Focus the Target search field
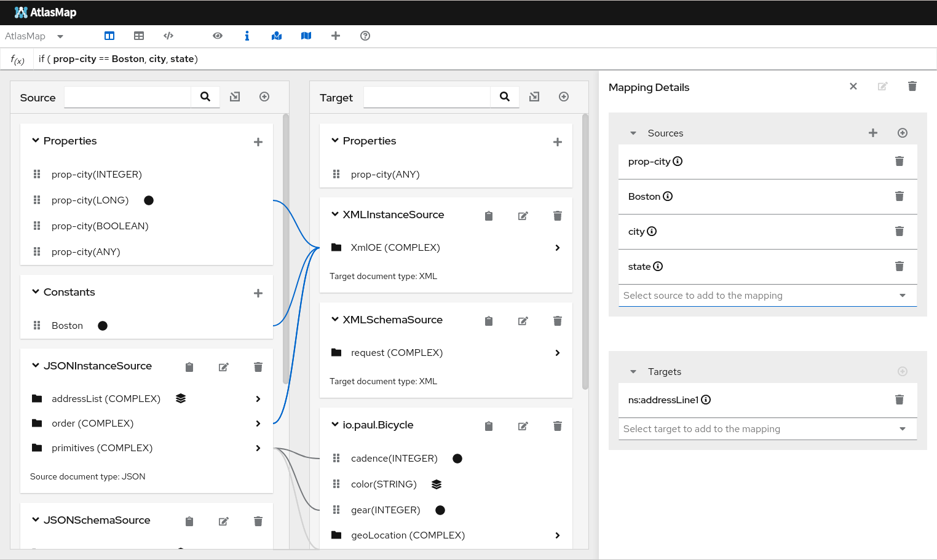937x560 pixels. [427, 97]
